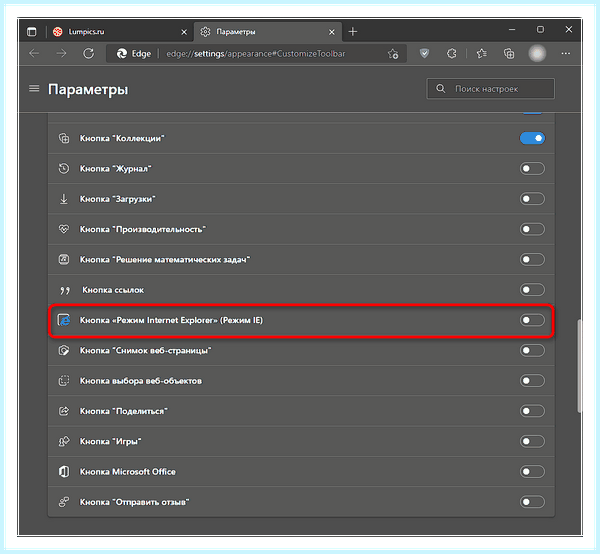The width and height of the screenshot is (600, 554).
Task: Enable the Кнопка "Журнал" toggle
Action: (532, 168)
